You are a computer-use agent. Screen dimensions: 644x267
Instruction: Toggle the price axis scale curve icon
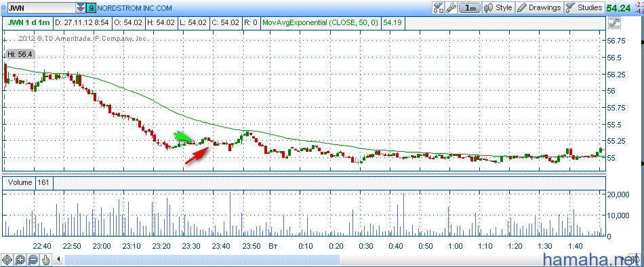point(614,24)
